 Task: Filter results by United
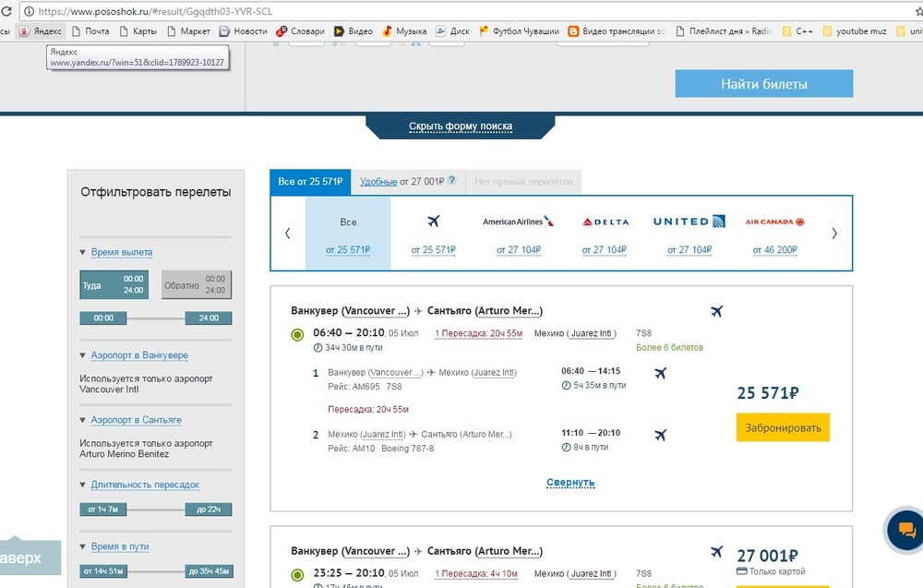(689, 234)
